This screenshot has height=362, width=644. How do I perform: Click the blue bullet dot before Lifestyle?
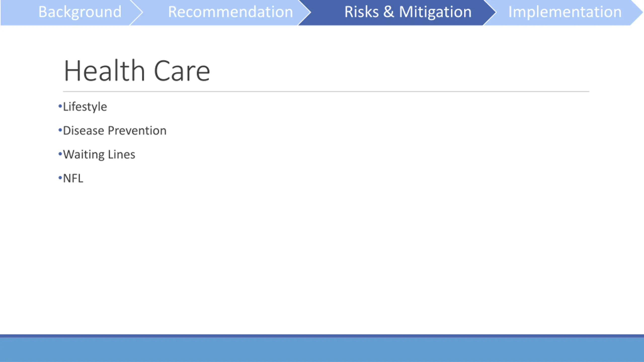[x=60, y=106]
